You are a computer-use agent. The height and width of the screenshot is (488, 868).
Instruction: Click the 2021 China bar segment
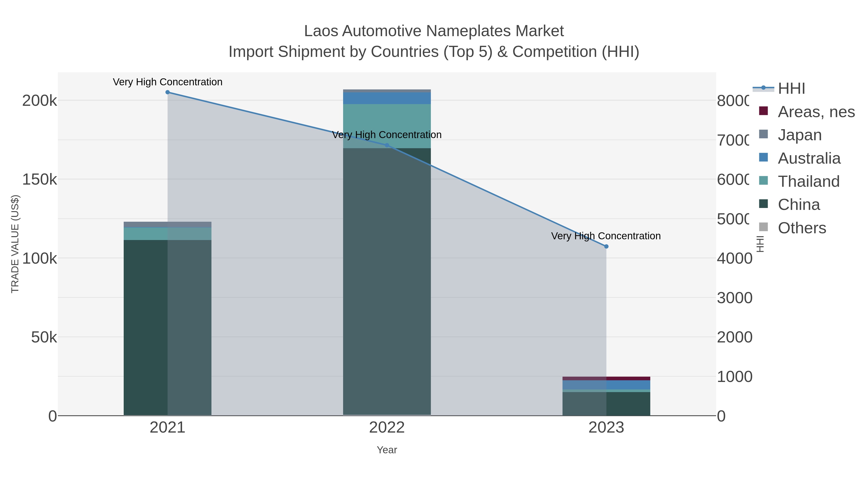point(168,327)
